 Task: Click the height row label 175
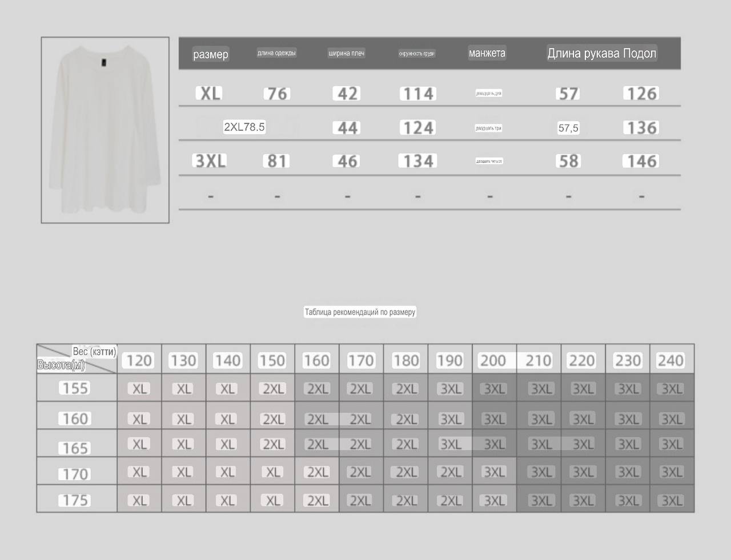[75, 500]
